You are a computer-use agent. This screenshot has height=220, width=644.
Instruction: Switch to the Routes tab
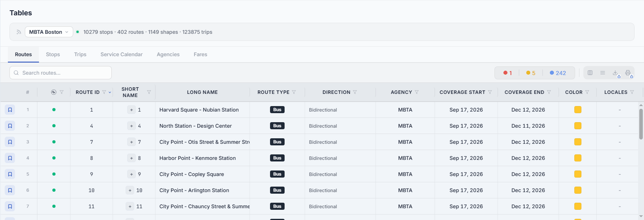23,55
